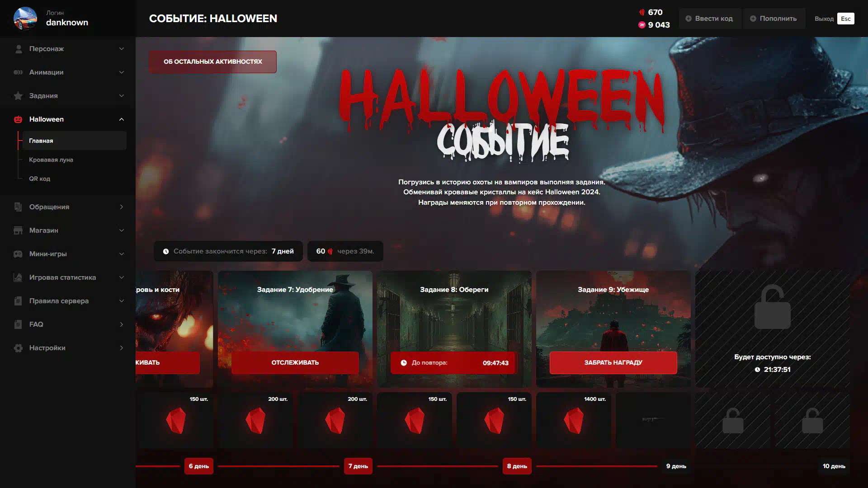Screen dimensions: 868x488
Task: Collapse the Halloween section chevron
Action: pos(121,119)
